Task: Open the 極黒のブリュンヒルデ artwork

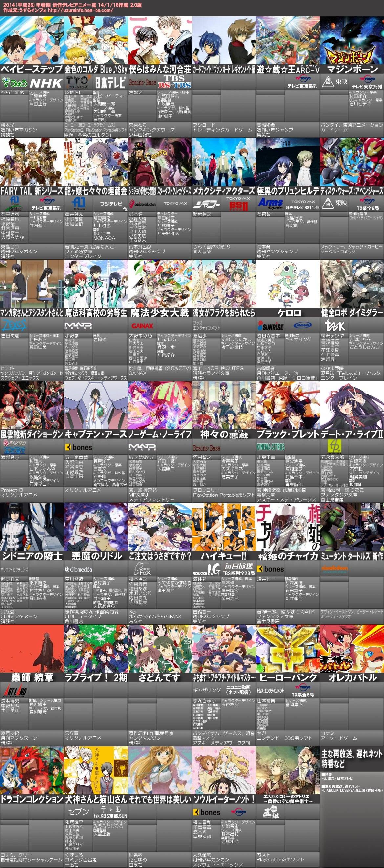Action: point(288,162)
